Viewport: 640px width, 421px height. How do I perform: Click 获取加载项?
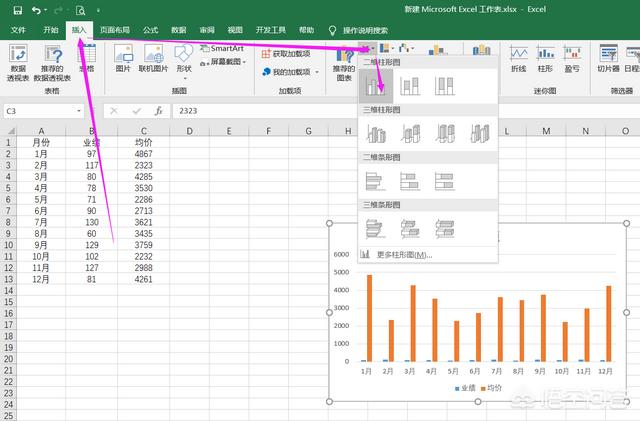click(x=286, y=53)
